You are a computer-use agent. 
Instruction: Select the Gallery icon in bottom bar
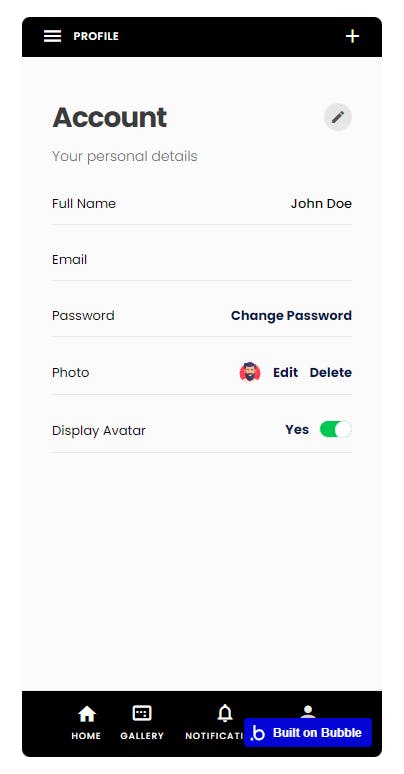pos(142,713)
